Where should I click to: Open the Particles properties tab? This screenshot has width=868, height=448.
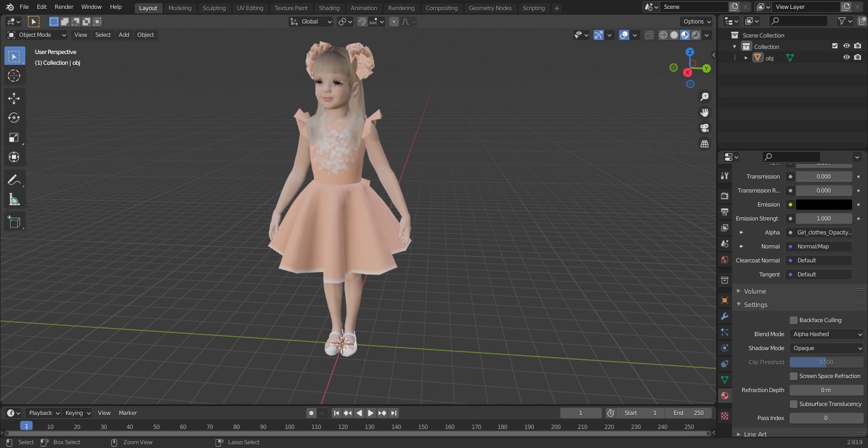(724, 332)
